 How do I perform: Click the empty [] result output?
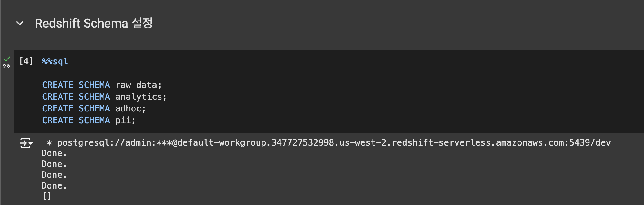(47, 196)
